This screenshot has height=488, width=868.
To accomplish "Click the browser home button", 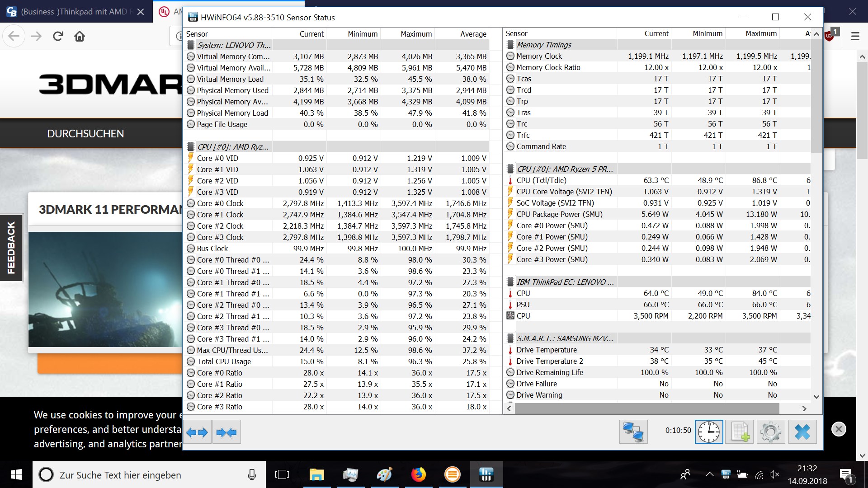I will click(x=80, y=36).
